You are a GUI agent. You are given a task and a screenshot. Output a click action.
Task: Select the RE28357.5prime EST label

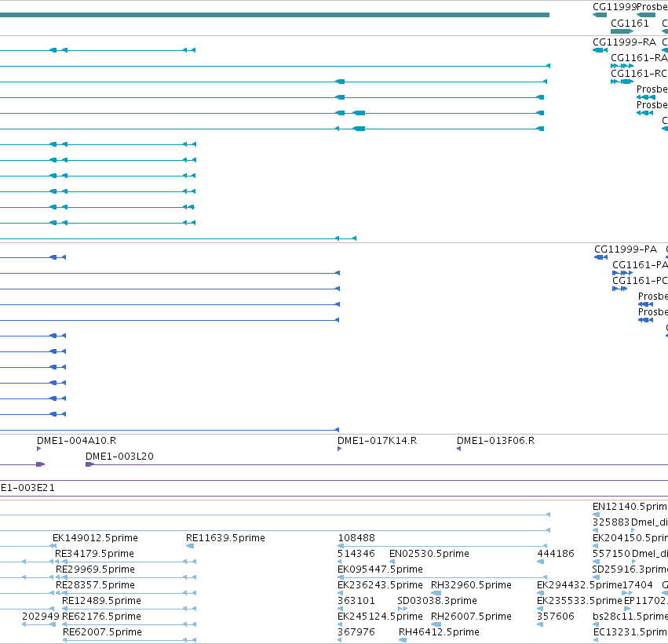tap(95, 585)
